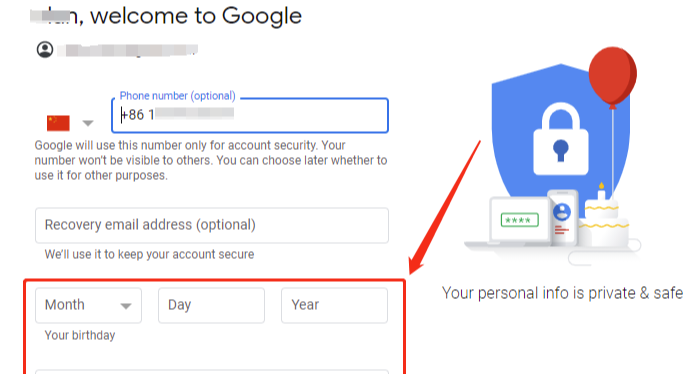
Task: Click the "welcome to Google" heading
Action: click(x=196, y=16)
